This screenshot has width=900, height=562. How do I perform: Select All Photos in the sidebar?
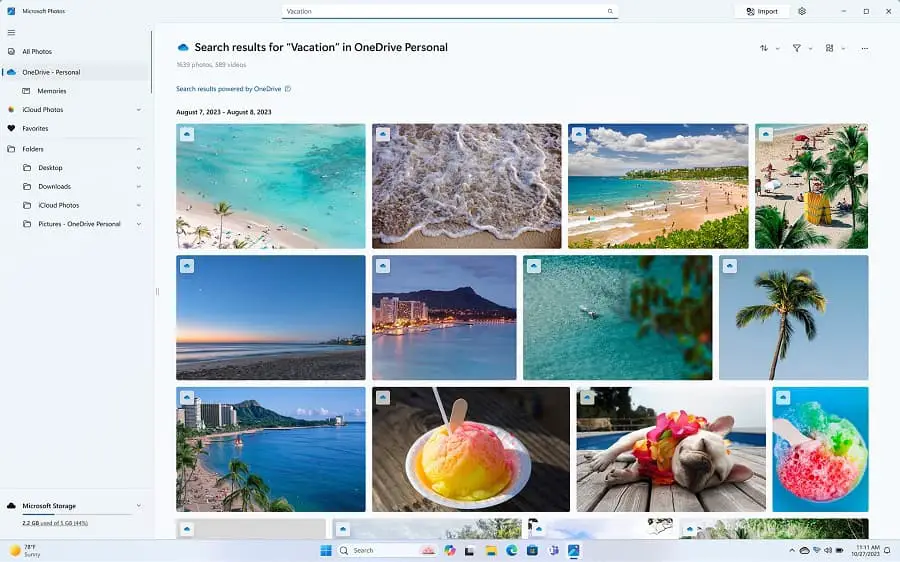point(37,51)
